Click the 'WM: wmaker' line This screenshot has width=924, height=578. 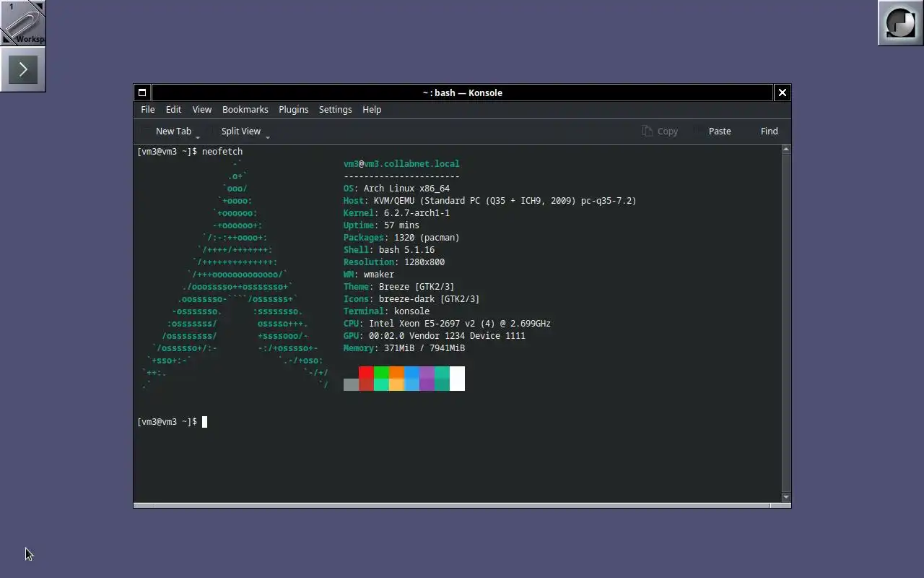(369, 275)
